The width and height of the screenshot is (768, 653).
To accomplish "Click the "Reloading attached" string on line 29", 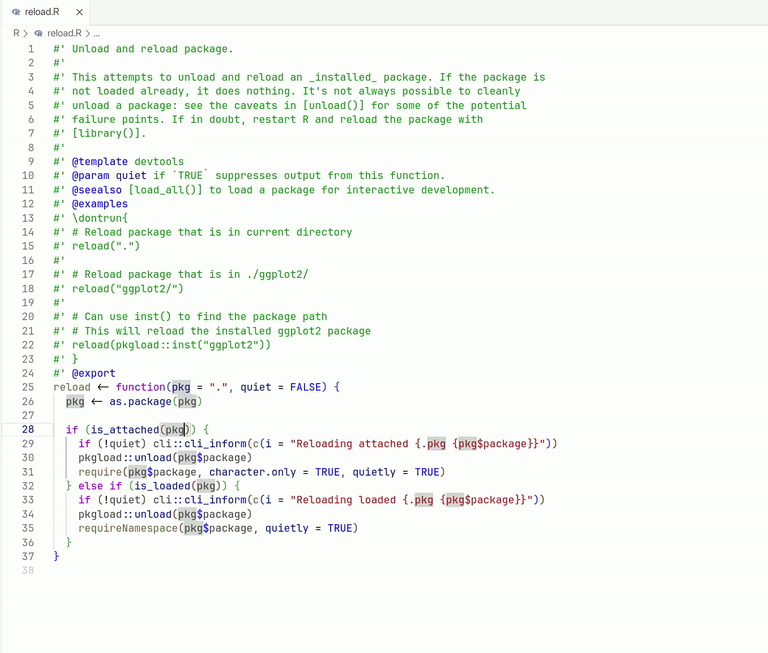I will point(417,444).
